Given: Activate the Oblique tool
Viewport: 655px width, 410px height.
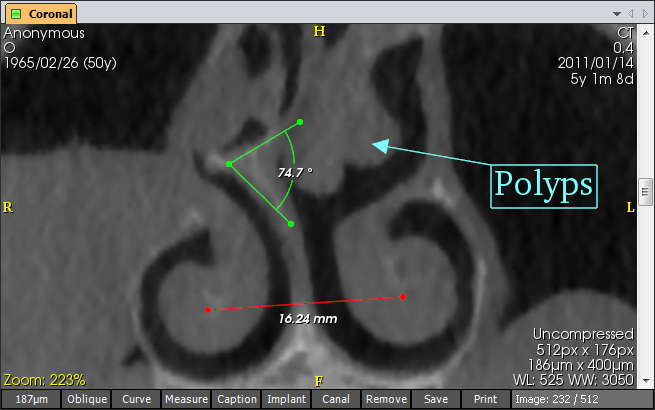Looking at the screenshot, I should (x=87, y=400).
